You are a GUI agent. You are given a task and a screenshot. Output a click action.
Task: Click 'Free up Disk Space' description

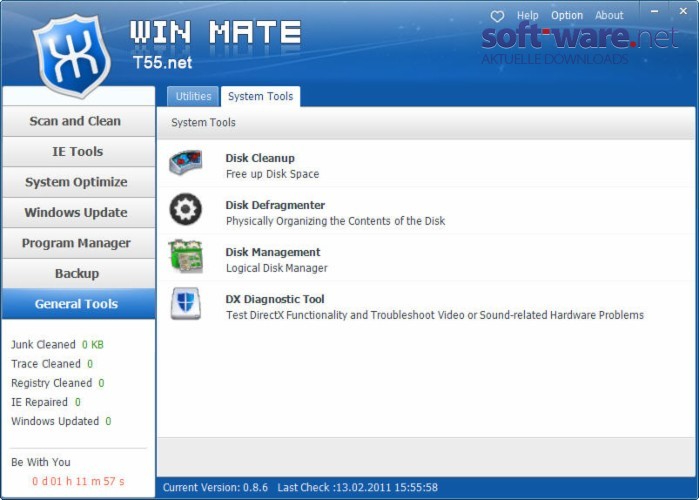pyautogui.click(x=272, y=174)
